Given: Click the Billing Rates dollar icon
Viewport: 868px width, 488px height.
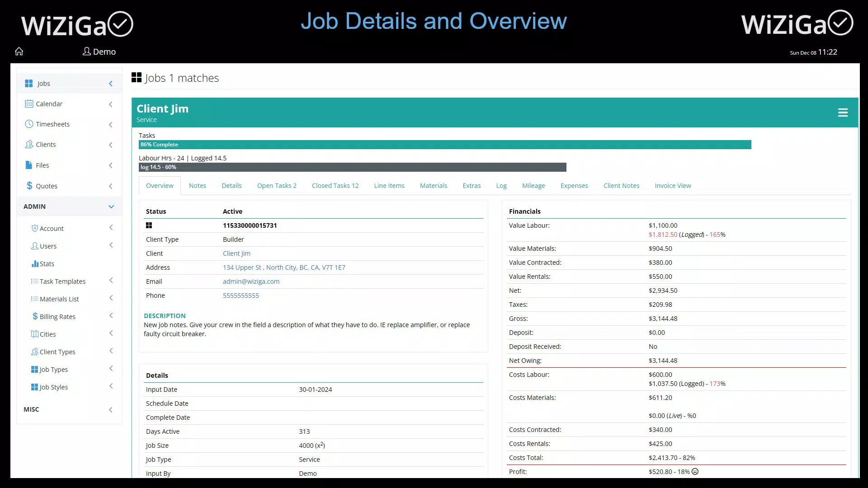Looking at the screenshot, I should pos(35,317).
